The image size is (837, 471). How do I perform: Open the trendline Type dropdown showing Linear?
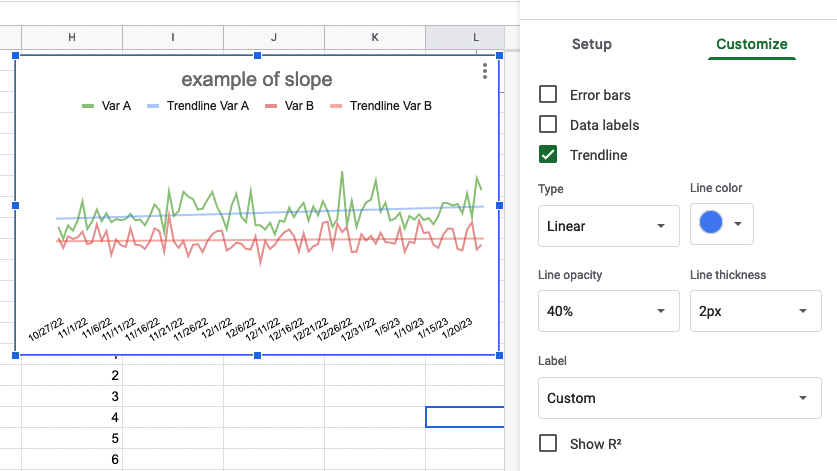pyautogui.click(x=609, y=226)
